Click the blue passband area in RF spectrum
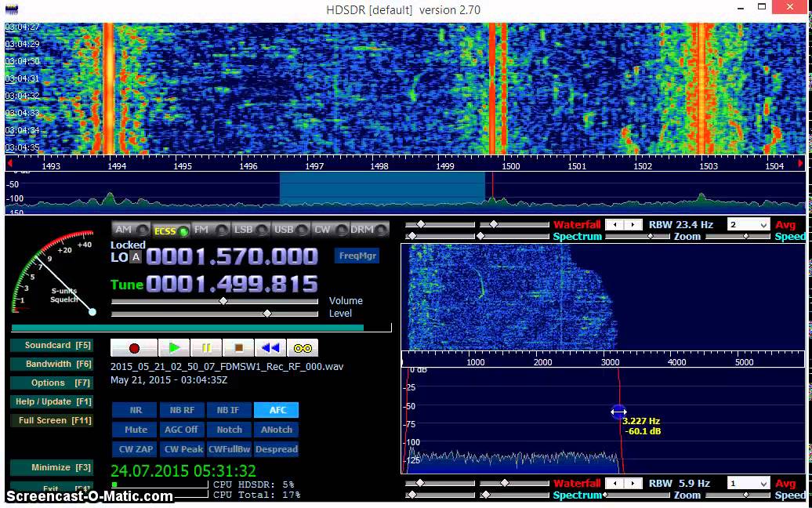This screenshot has width=812, height=508. (382, 190)
